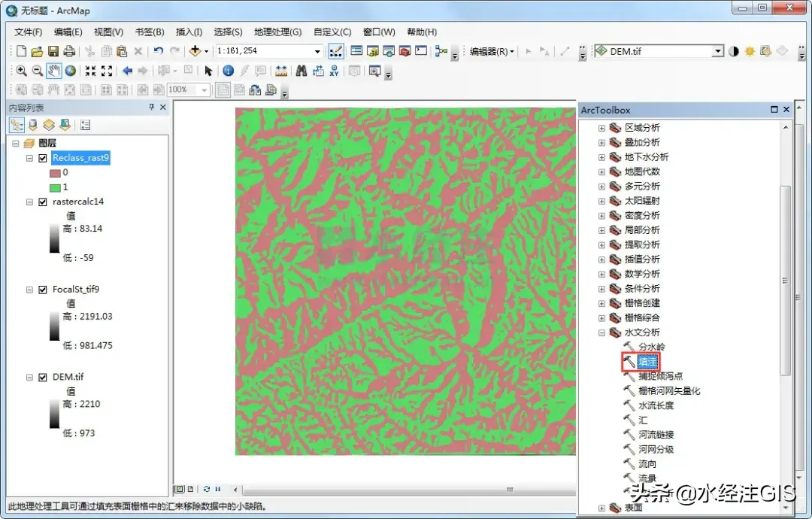Activate the Identify info tool

pos(228,71)
